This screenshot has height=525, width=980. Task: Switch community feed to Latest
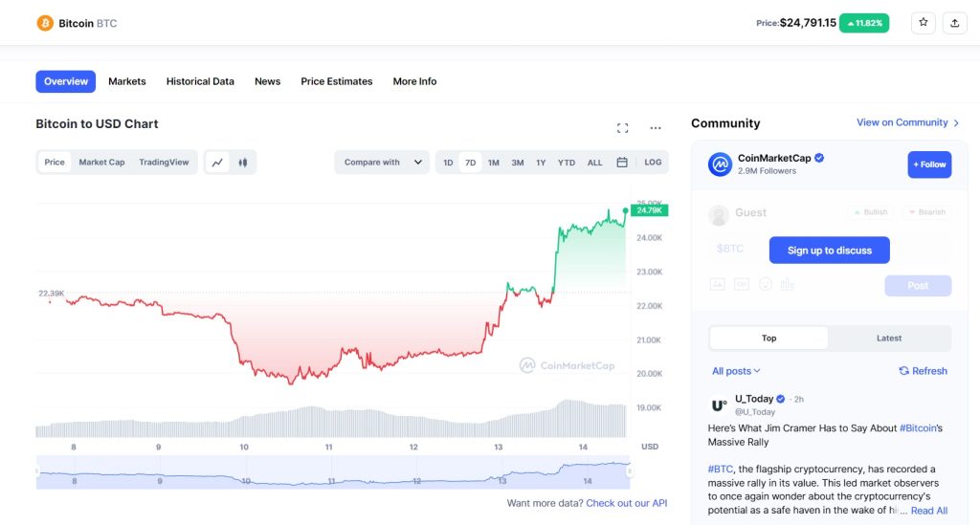pos(889,338)
